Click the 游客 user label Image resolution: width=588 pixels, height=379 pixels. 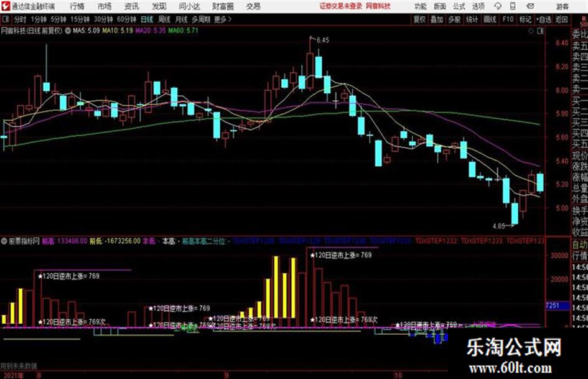tap(562, 6)
